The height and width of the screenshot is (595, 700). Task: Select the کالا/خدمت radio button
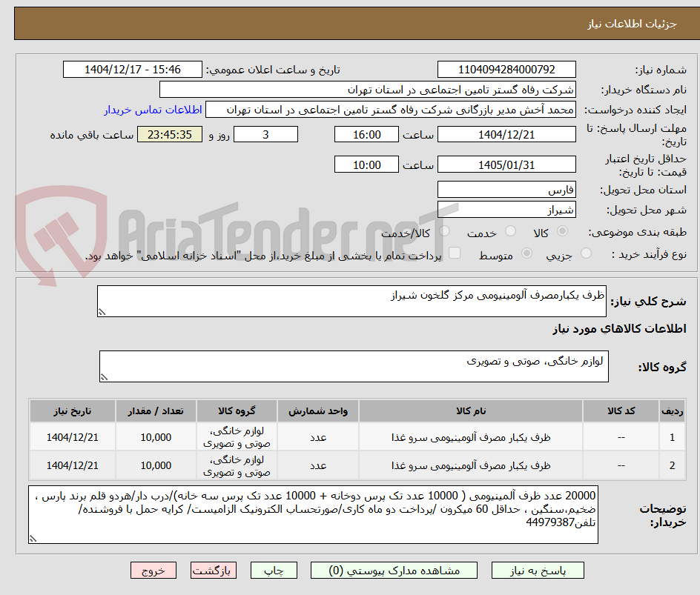click(444, 231)
